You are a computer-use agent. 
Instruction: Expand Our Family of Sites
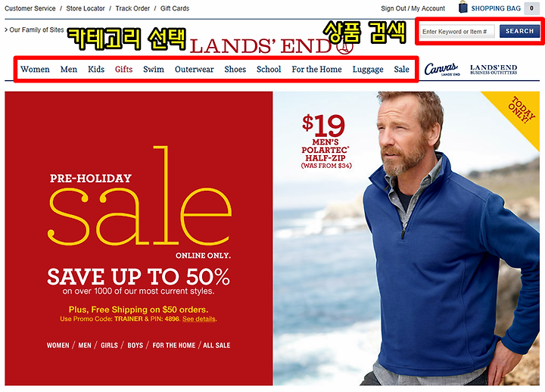tap(34, 30)
